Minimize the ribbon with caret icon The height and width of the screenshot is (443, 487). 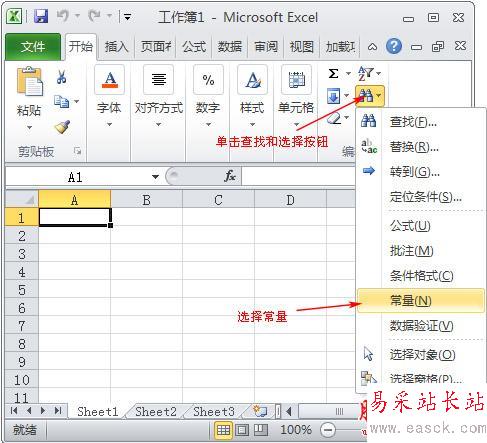(372, 47)
